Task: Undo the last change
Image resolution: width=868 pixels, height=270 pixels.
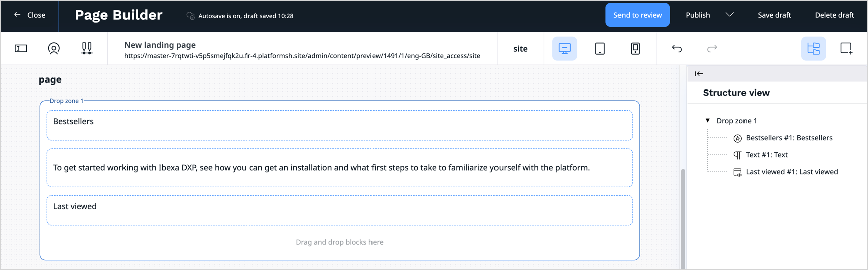Action: pos(677,48)
